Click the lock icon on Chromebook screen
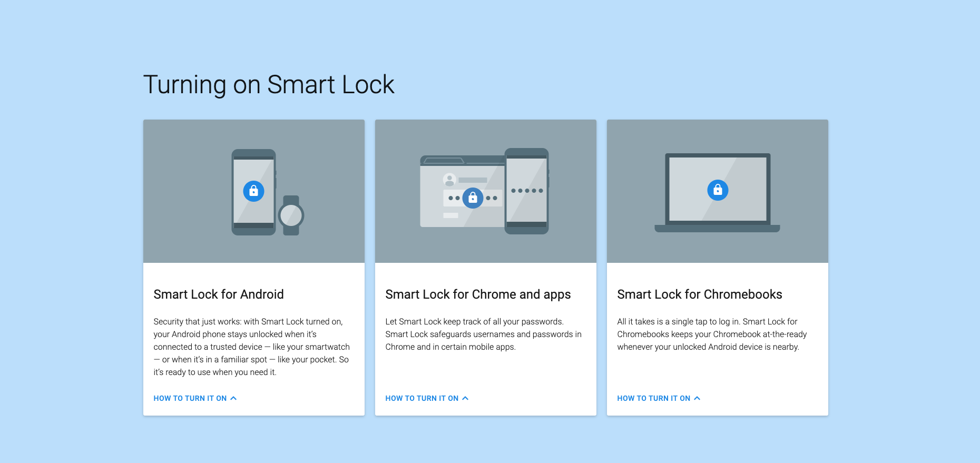980x463 pixels. pos(718,190)
